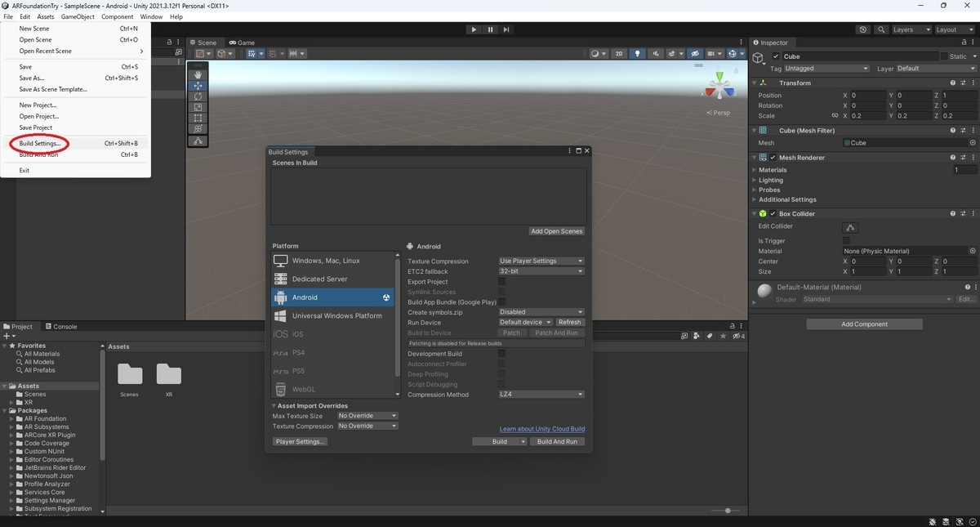The width and height of the screenshot is (980, 527).
Task: Toggle scene lighting bulb icon
Action: 638,54
